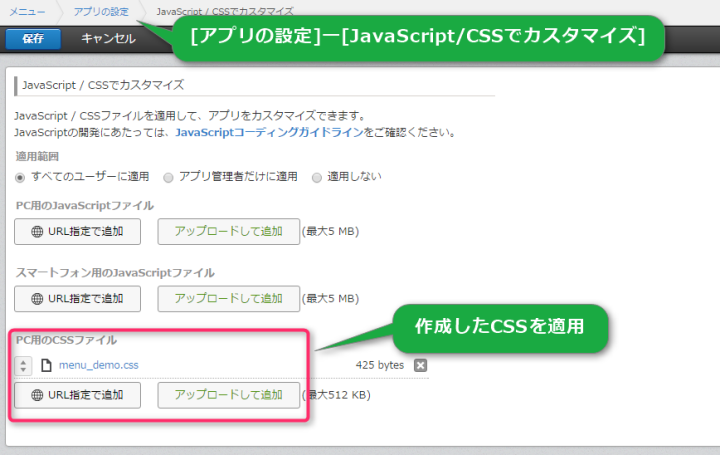
Task: Click the file icon next to menu_demo.css
Action: tap(46, 365)
